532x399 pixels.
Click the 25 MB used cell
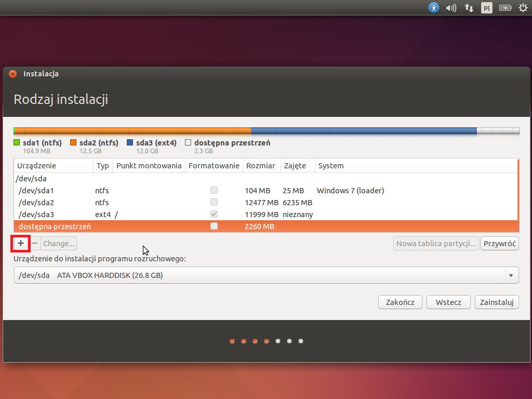pyautogui.click(x=294, y=191)
